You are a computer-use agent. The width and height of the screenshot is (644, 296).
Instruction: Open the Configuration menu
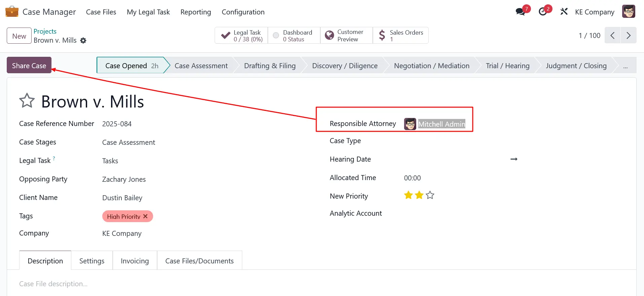pyautogui.click(x=243, y=12)
